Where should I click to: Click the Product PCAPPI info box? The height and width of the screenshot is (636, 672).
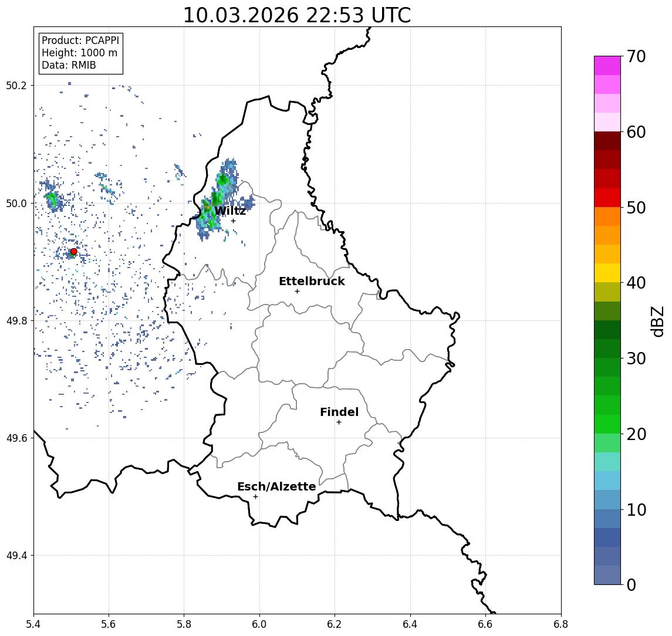(x=80, y=53)
